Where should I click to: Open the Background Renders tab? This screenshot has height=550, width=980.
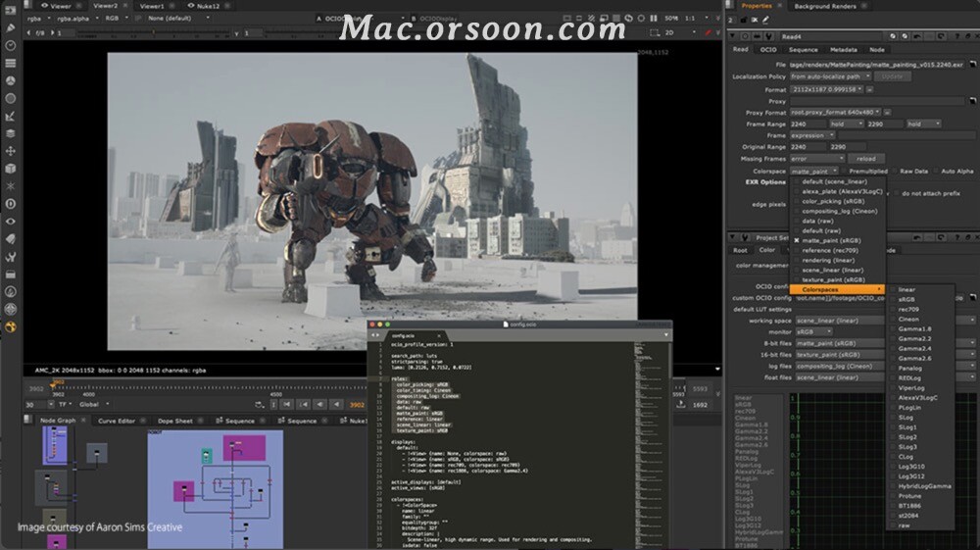[x=825, y=6]
